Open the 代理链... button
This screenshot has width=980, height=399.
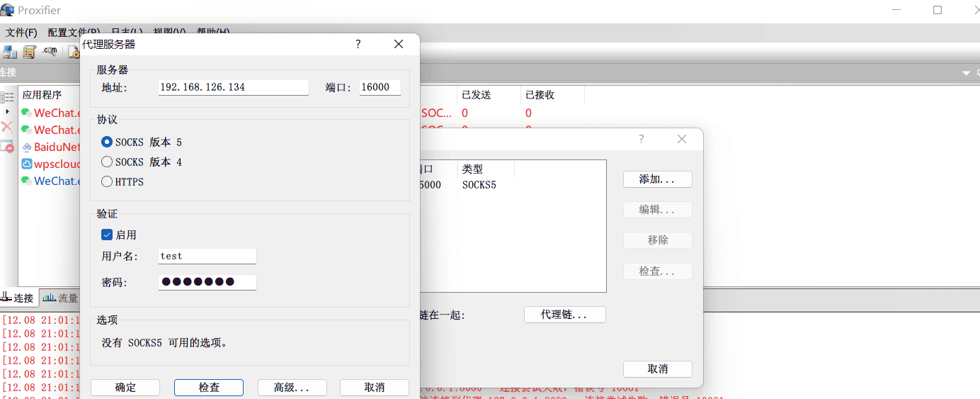[x=564, y=315]
